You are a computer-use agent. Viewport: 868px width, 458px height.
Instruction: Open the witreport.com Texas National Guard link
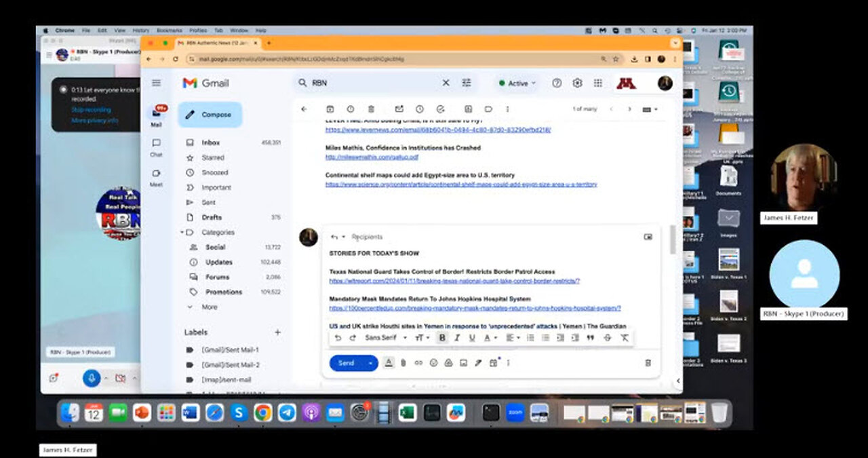pyautogui.click(x=454, y=281)
